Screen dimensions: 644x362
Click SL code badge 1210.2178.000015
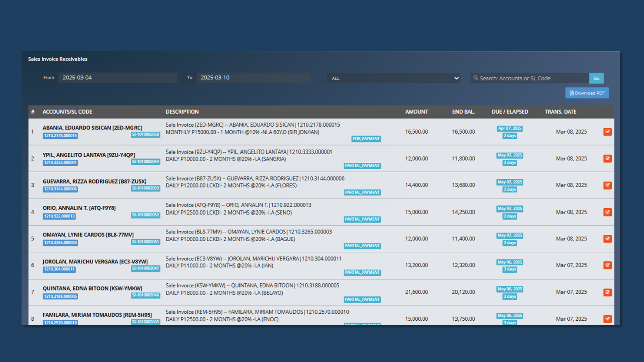[x=60, y=136]
